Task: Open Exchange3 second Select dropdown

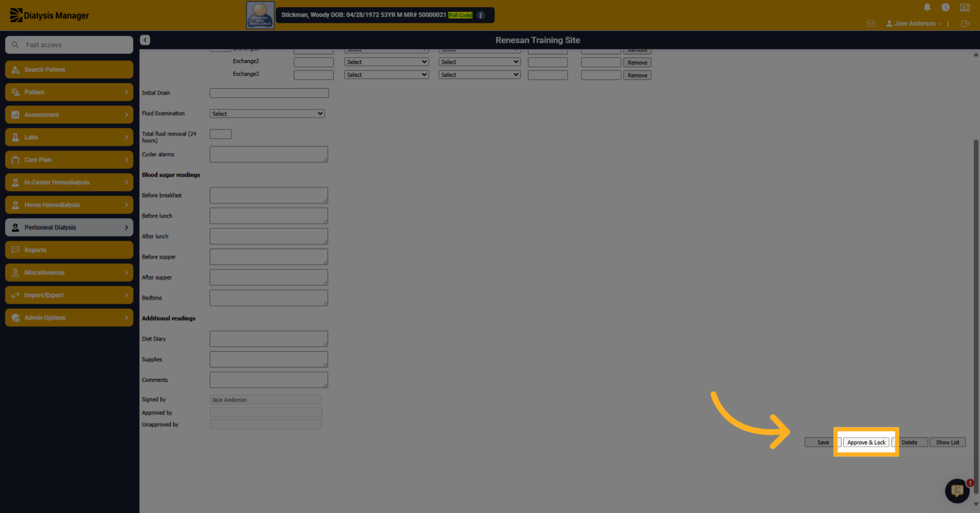Action: point(479,75)
